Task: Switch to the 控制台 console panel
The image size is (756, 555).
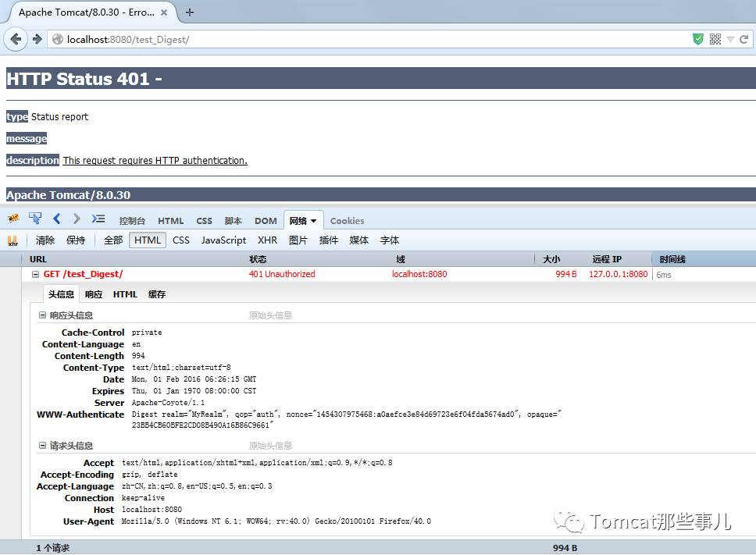Action: coord(132,221)
